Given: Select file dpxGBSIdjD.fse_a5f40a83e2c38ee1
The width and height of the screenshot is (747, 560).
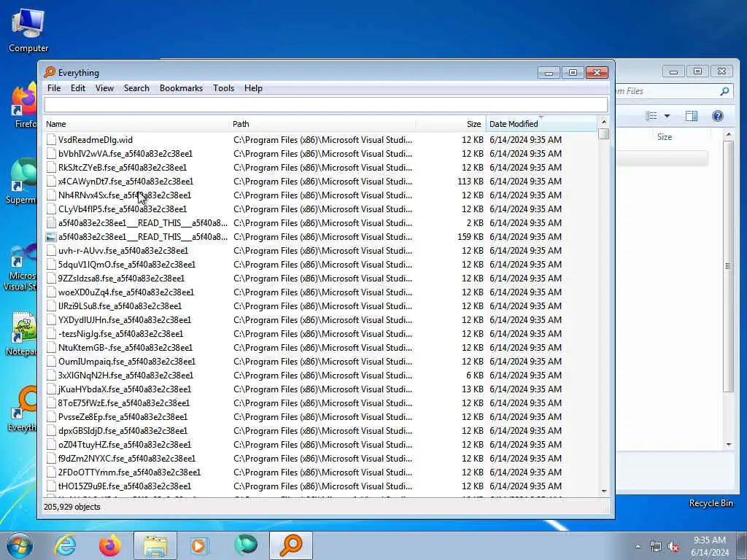Looking at the screenshot, I should (123, 430).
